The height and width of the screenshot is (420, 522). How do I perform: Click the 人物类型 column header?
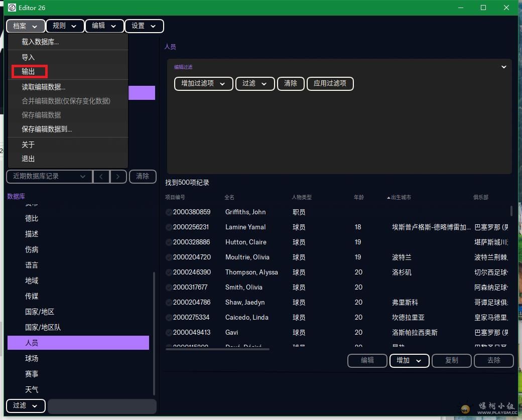302,198
